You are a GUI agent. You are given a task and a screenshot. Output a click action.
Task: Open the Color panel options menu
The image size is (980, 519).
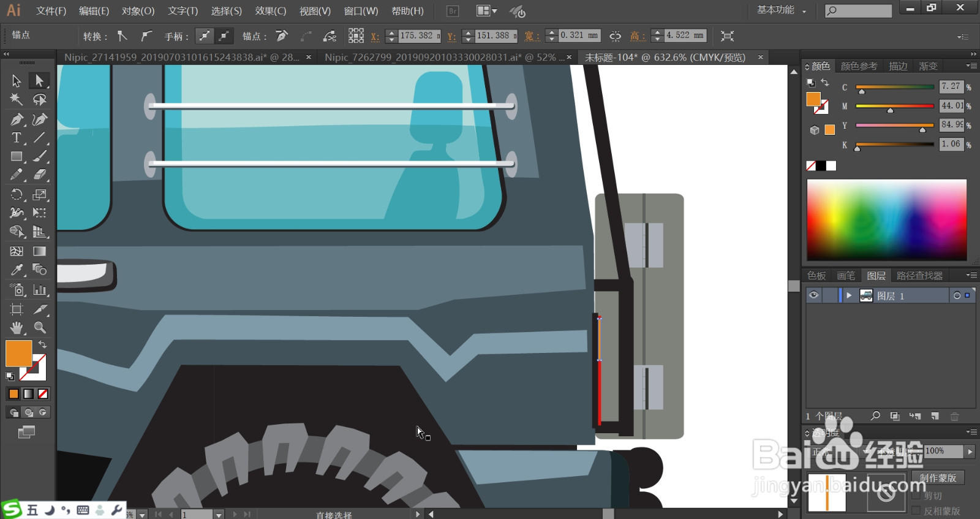[971, 66]
